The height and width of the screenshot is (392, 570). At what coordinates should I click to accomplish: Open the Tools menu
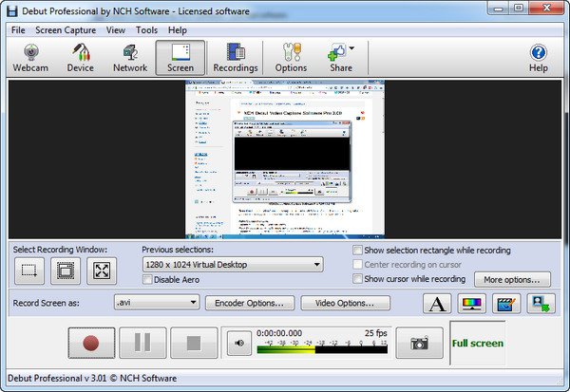(x=146, y=30)
